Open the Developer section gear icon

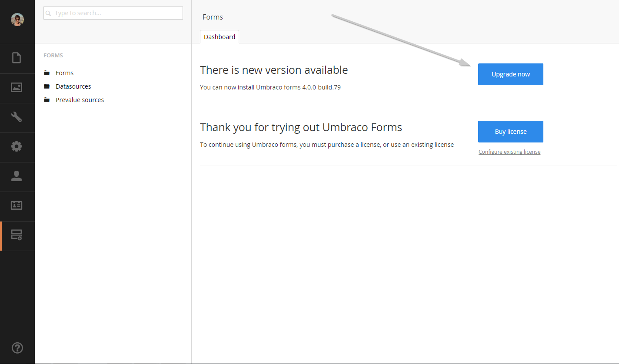coord(17,146)
